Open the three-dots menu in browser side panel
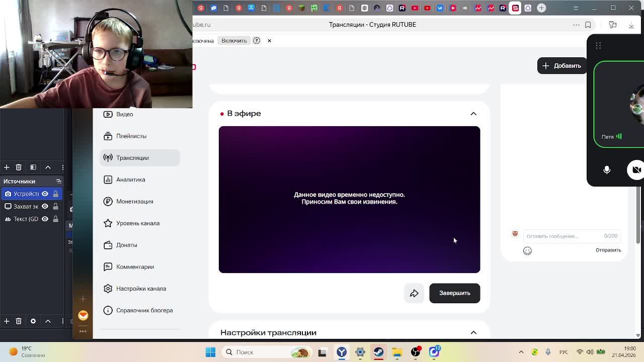The width and height of the screenshot is (644, 362). tap(83, 331)
